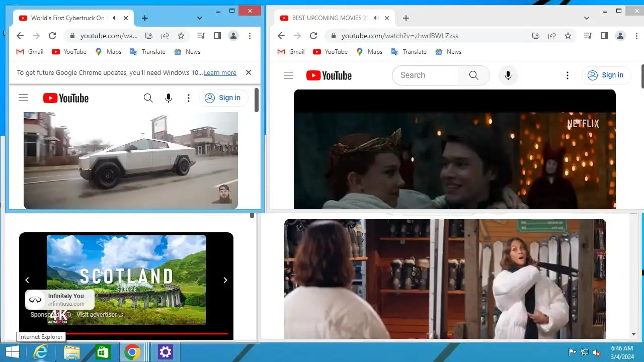The height and width of the screenshot is (362, 644).
Task: Open a new tab in left window
Action: point(145,18)
